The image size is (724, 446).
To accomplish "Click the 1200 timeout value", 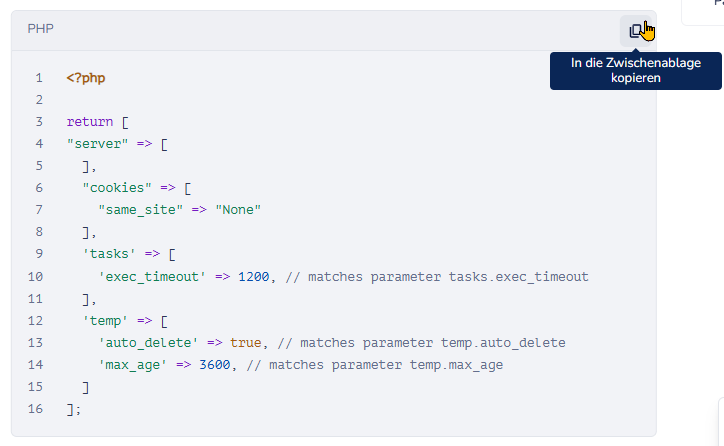I will [x=254, y=276].
